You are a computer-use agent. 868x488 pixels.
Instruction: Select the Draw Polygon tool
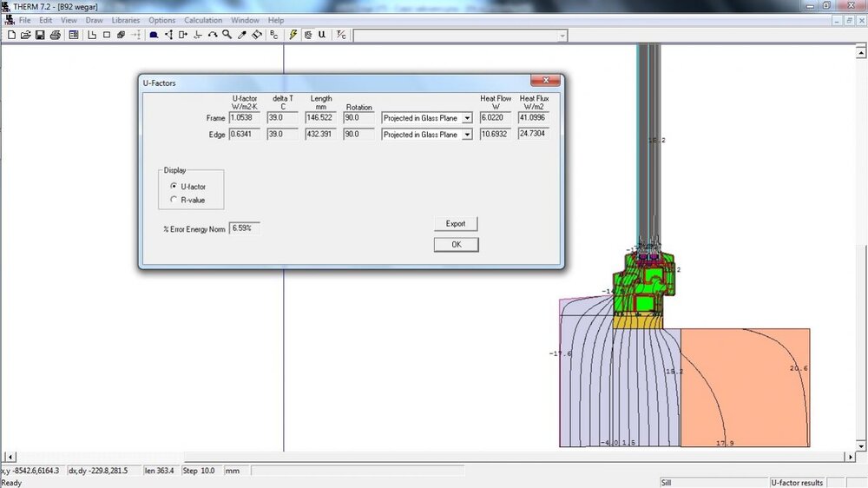(x=92, y=35)
